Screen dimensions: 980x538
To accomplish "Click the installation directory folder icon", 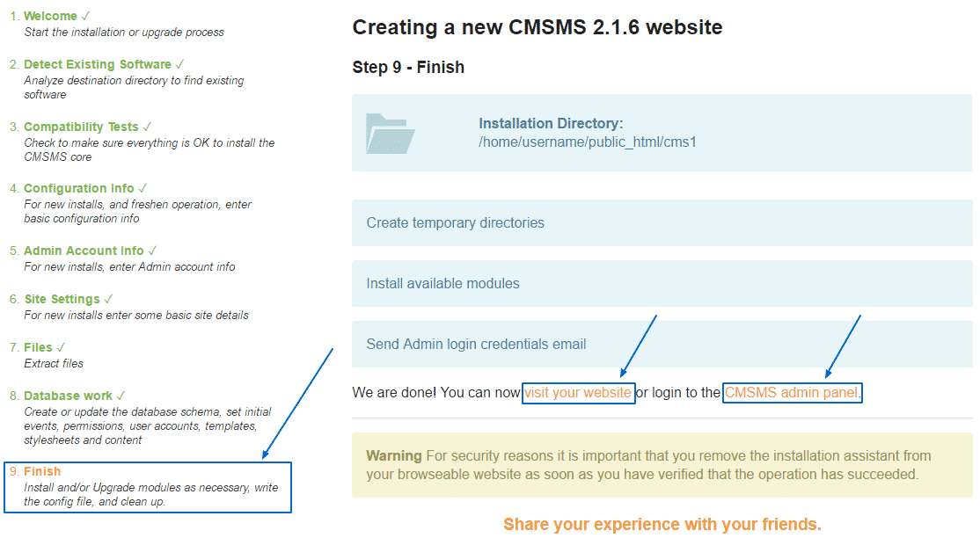I will 391,134.
